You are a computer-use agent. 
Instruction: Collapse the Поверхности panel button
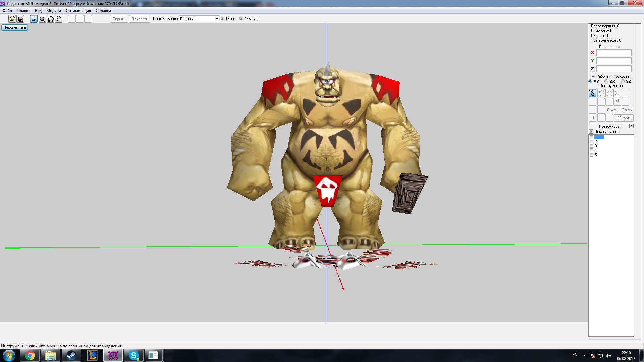(x=631, y=126)
